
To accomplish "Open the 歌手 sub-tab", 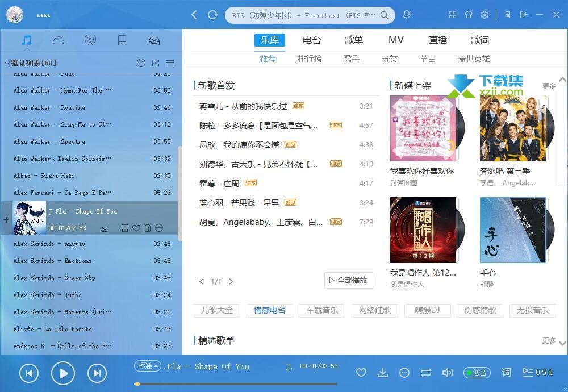I will (352, 59).
